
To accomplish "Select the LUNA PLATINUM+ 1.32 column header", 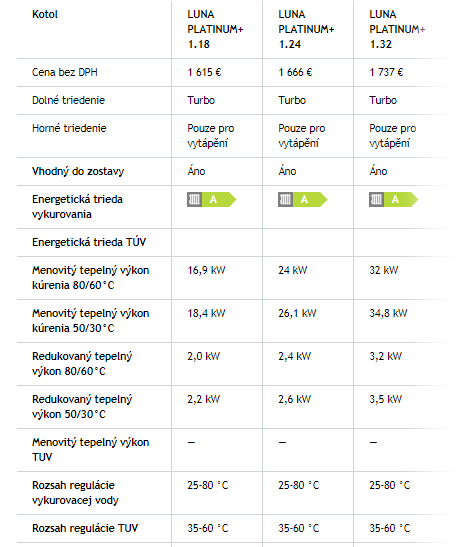I will tap(397, 29).
